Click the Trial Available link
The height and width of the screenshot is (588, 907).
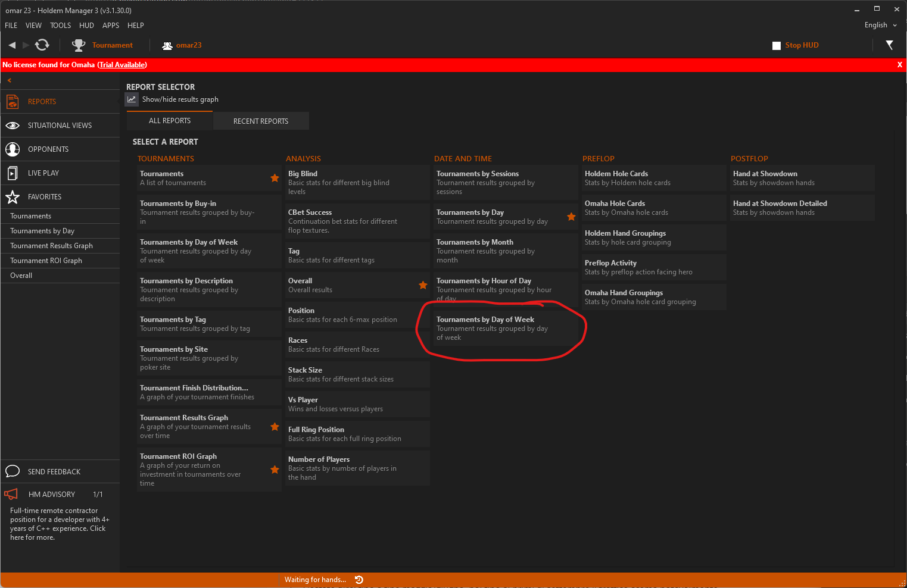[x=122, y=65]
